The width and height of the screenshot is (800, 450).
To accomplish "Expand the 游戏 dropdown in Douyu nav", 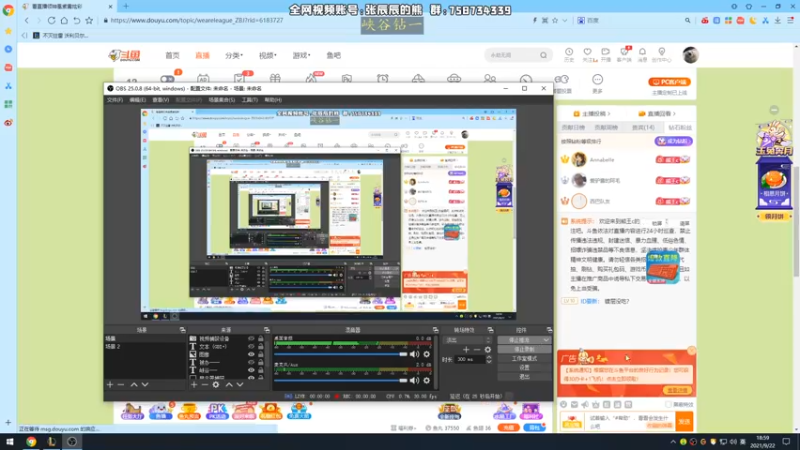I will (x=301, y=55).
